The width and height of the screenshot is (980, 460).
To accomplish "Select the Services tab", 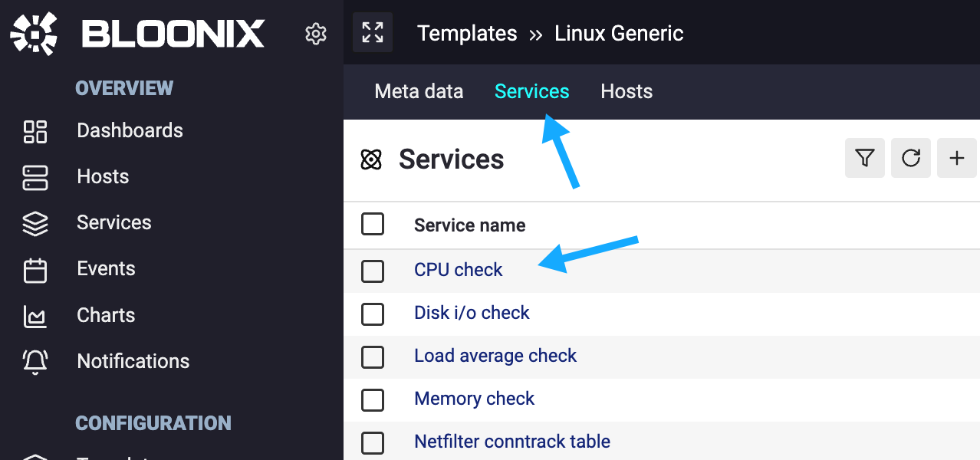I will coord(532,91).
